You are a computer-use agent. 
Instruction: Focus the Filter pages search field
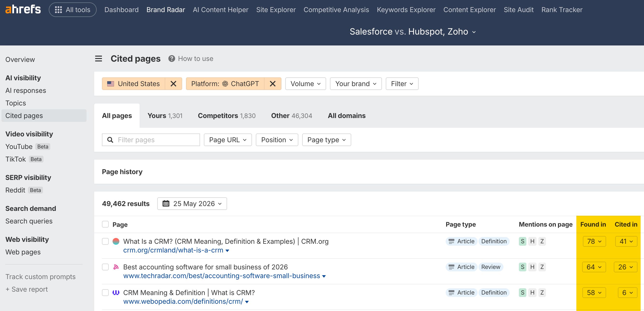[x=151, y=140]
